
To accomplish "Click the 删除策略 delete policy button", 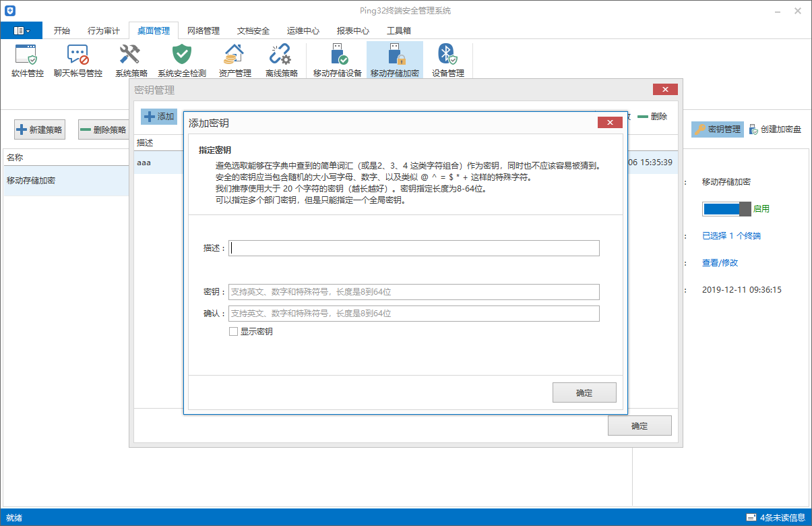I will coord(103,130).
